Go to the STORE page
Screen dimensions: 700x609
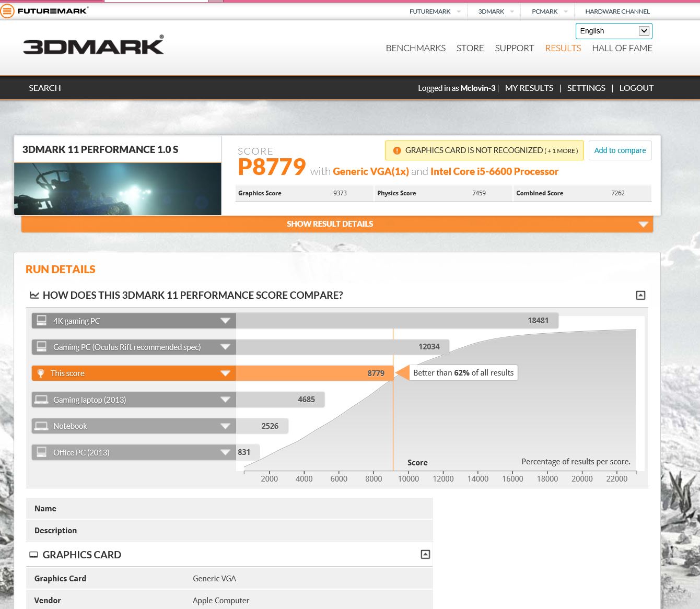pos(470,48)
